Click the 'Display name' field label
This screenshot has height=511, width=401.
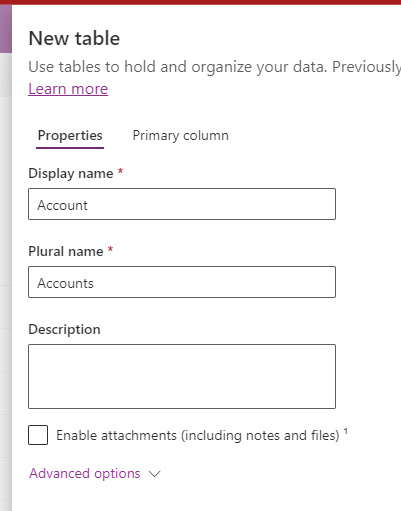click(x=71, y=174)
